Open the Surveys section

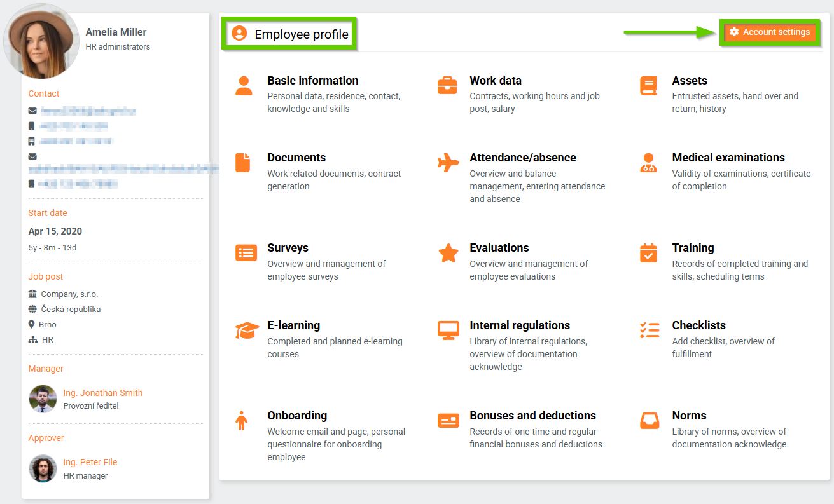tap(288, 248)
